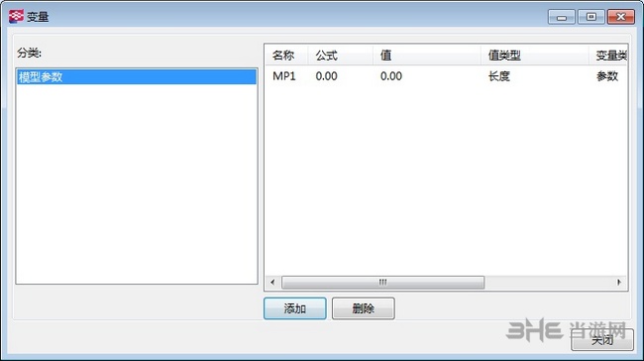Click the 公式 column header
Image resolution: width=644 pixels, height=361 pixels.
(341, 56)
